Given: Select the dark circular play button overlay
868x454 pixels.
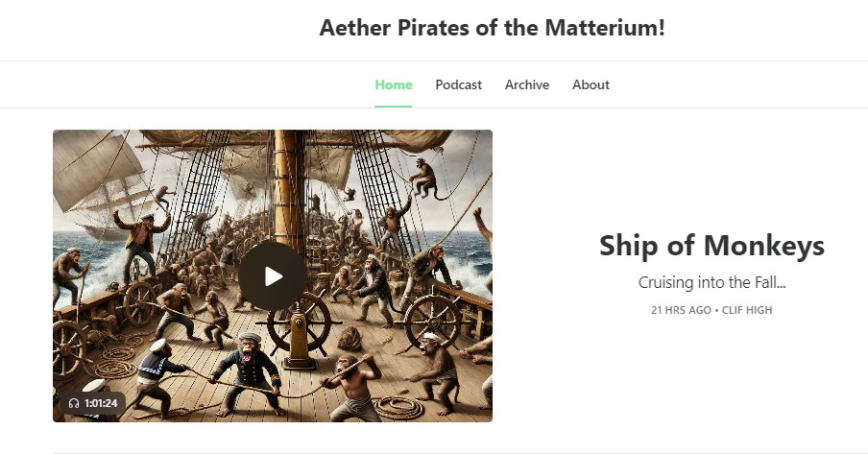Looking at the screenshot, I should [x=273, y=275].
